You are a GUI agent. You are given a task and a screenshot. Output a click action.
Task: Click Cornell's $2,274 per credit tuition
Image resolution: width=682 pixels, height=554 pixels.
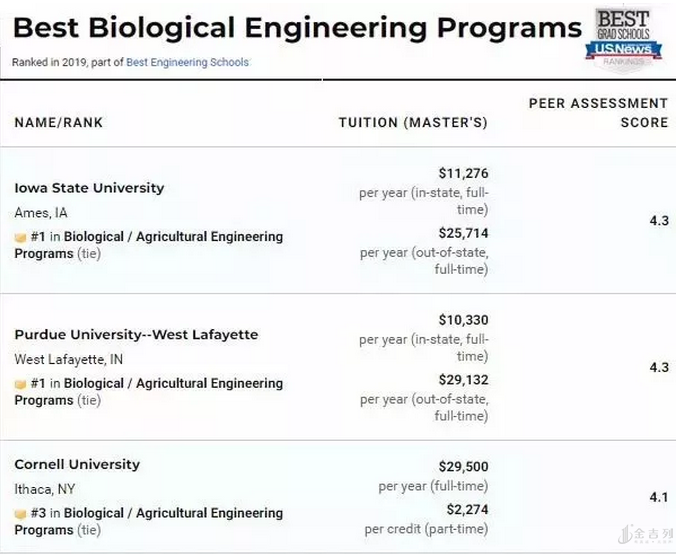tap(467, 509)
